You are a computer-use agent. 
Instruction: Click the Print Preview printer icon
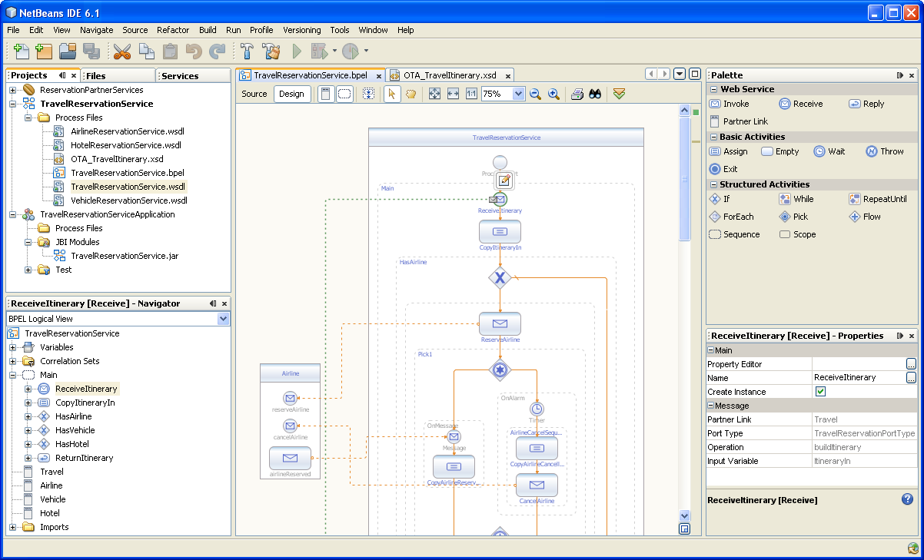(x=577, y=94)
